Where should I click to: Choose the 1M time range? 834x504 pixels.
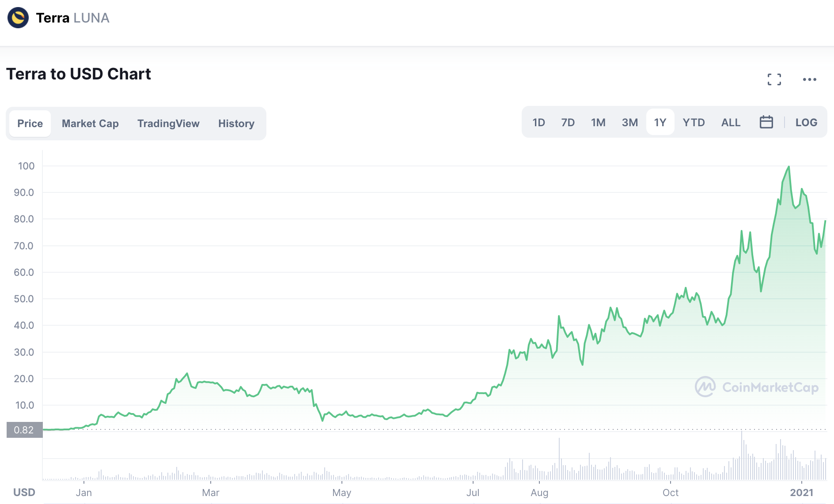[x=598, y=122]
